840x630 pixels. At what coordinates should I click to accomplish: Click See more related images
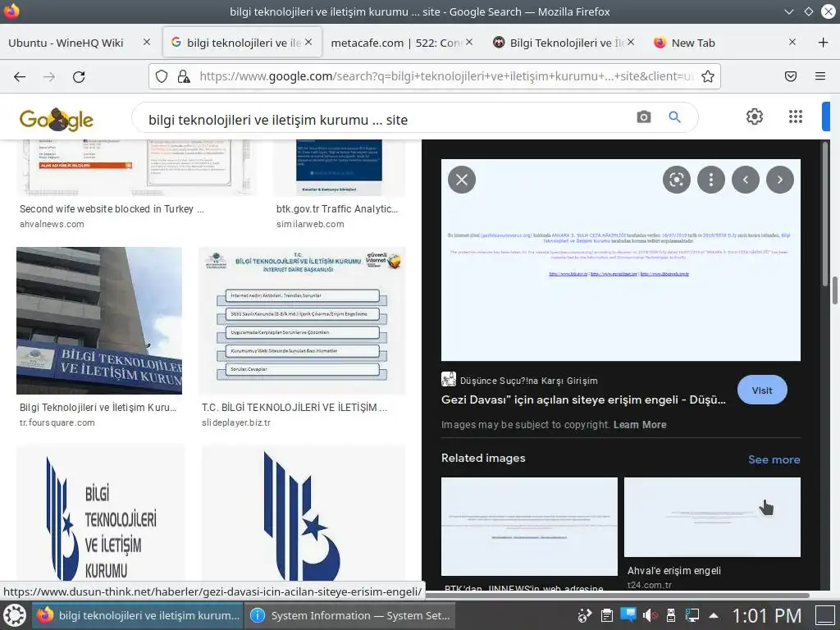[x=774, y=459]
